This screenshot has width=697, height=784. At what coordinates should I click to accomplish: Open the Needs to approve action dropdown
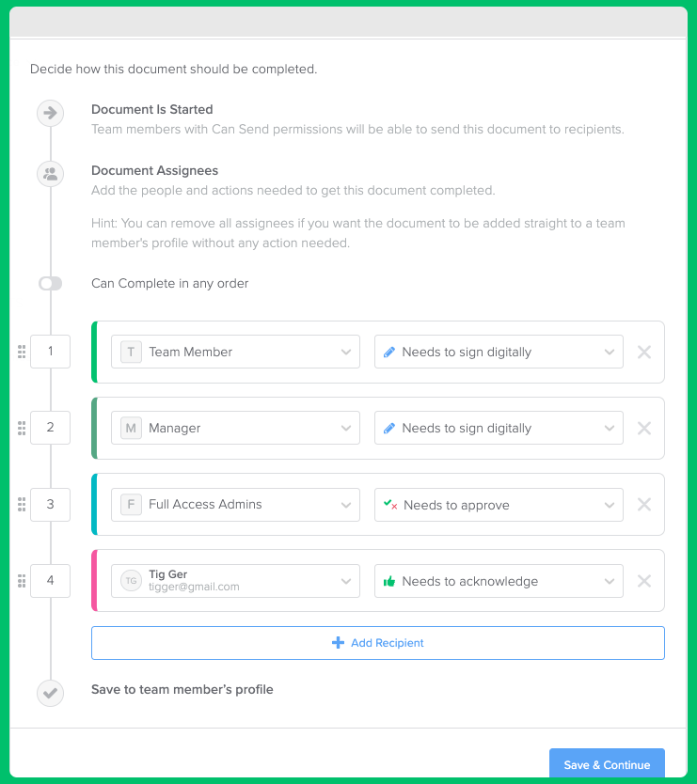[499, 504]
